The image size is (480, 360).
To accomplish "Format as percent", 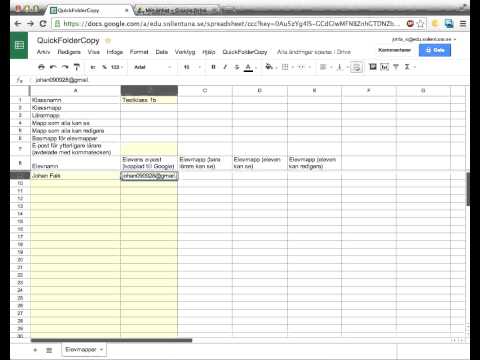I will click(105, 67).
